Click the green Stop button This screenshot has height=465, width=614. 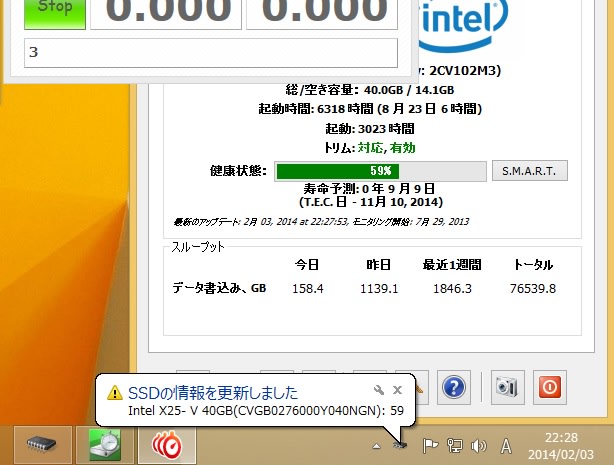click(55, 14)
